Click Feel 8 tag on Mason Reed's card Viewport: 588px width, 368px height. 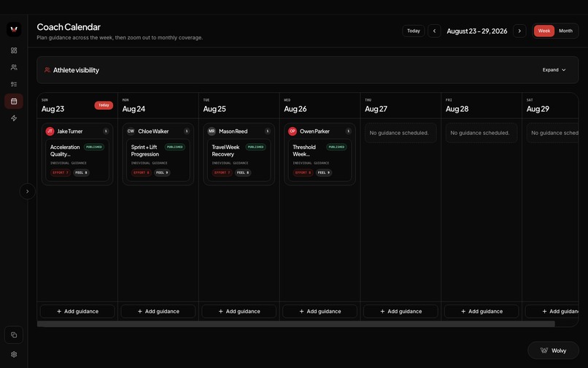243,173
